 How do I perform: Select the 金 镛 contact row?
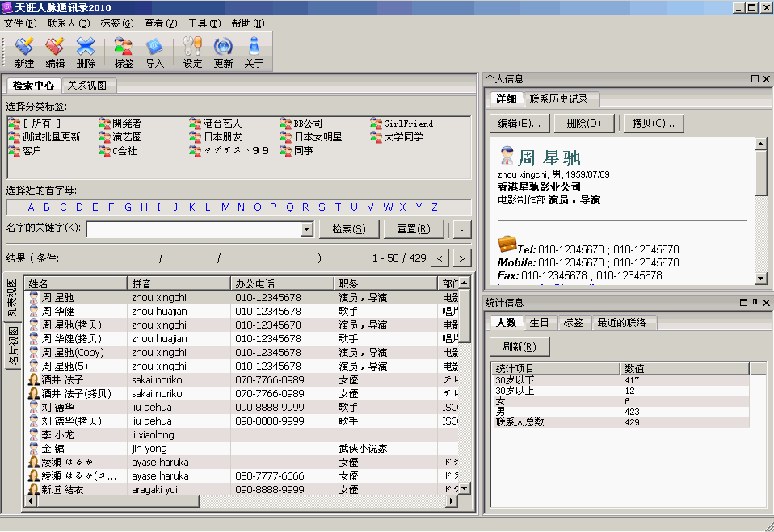tap(242, 449)
